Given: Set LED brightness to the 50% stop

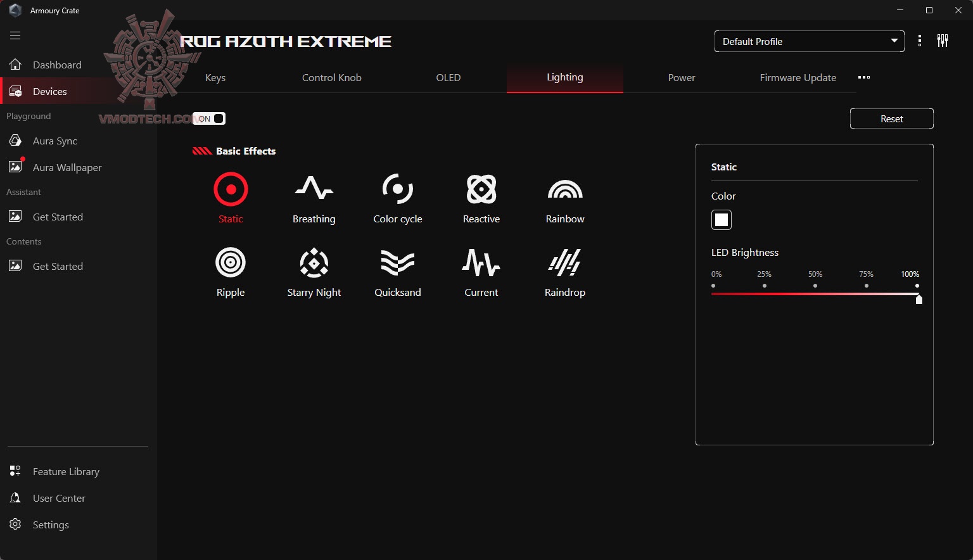Looking at the screenshot, I should pos(815,286).
